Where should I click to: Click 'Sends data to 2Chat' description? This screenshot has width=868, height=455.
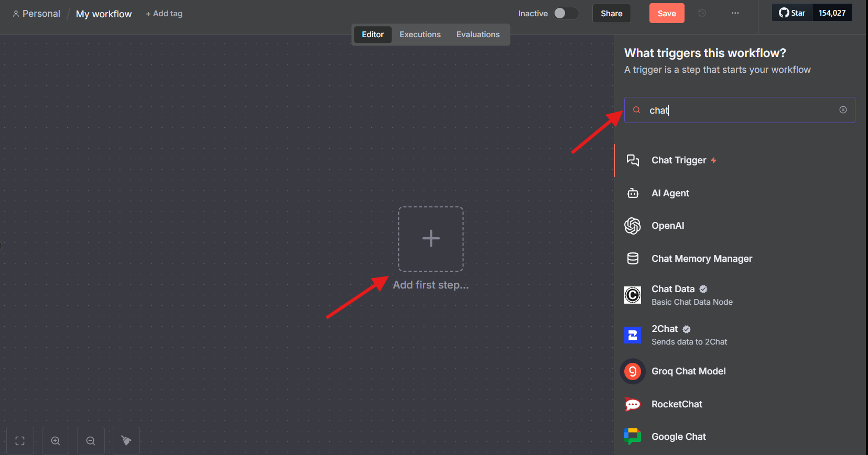[689, 342]
